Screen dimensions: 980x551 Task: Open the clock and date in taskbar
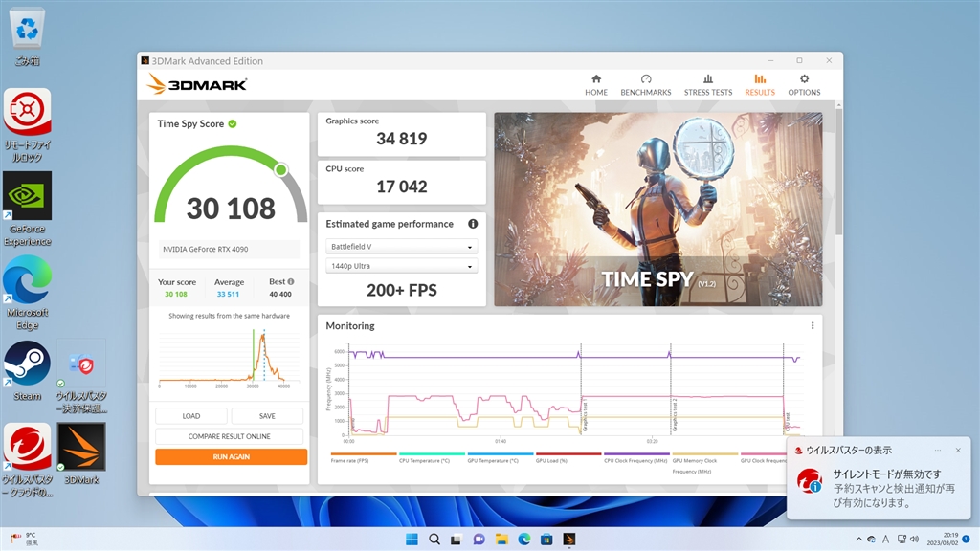(943, 539)
